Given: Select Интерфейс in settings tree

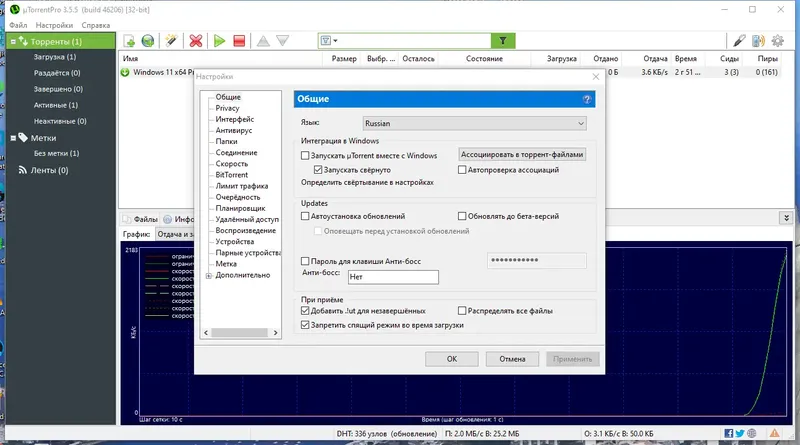Looking at the screenshot, I should click(x=234, y=119).
